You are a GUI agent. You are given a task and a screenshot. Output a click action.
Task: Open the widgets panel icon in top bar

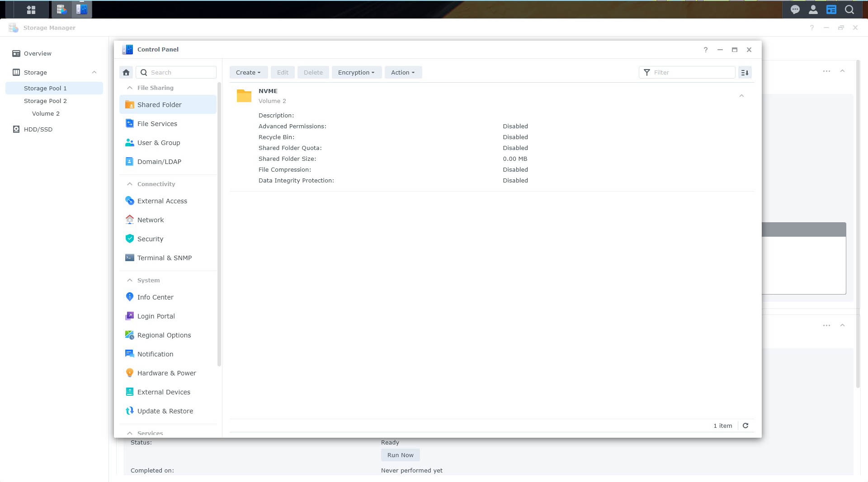(x=831, y=9)
